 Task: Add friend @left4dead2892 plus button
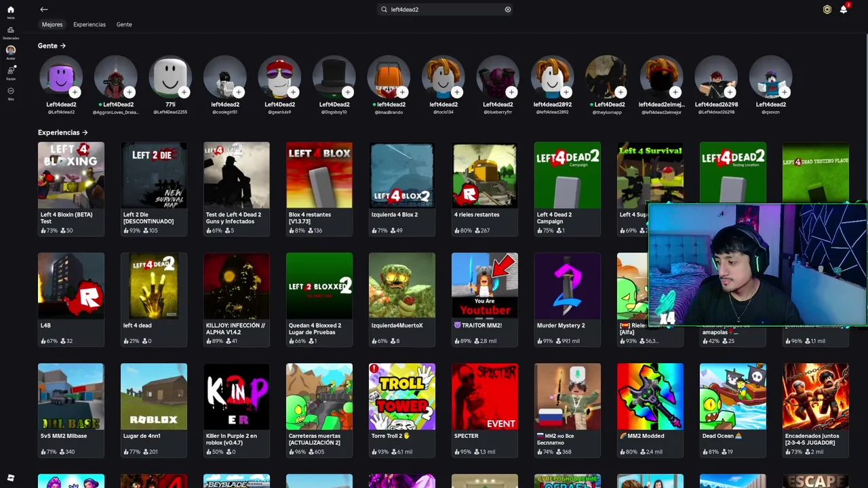566,92
